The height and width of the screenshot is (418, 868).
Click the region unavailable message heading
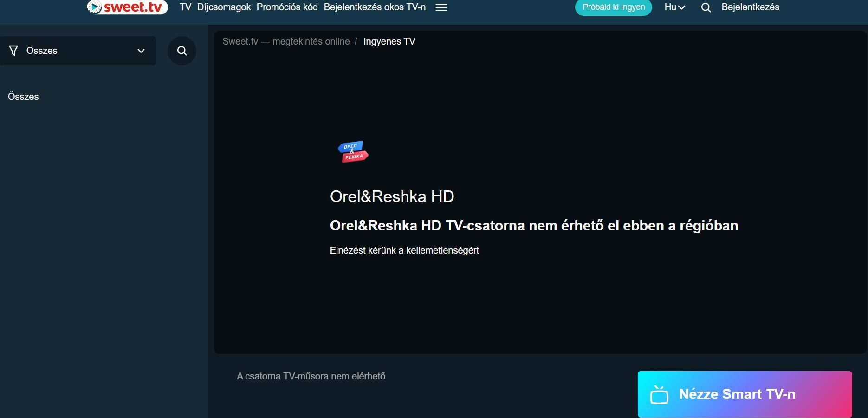534,226
